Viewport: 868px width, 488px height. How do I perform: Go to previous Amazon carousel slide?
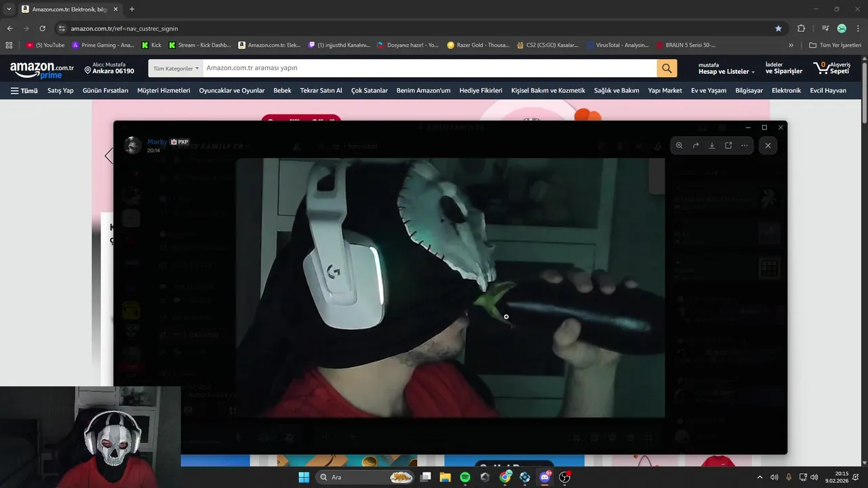(108, 157)
